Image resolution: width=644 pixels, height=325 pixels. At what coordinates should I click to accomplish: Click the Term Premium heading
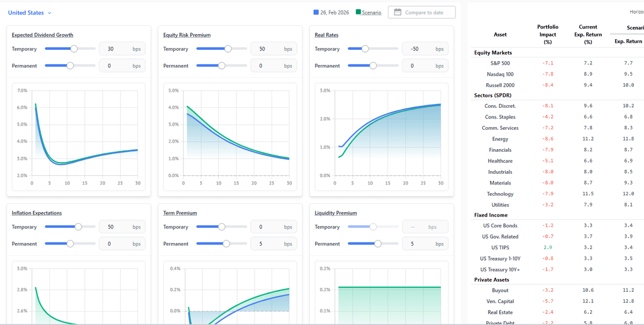pyautogui.click(x=180, y=213)
